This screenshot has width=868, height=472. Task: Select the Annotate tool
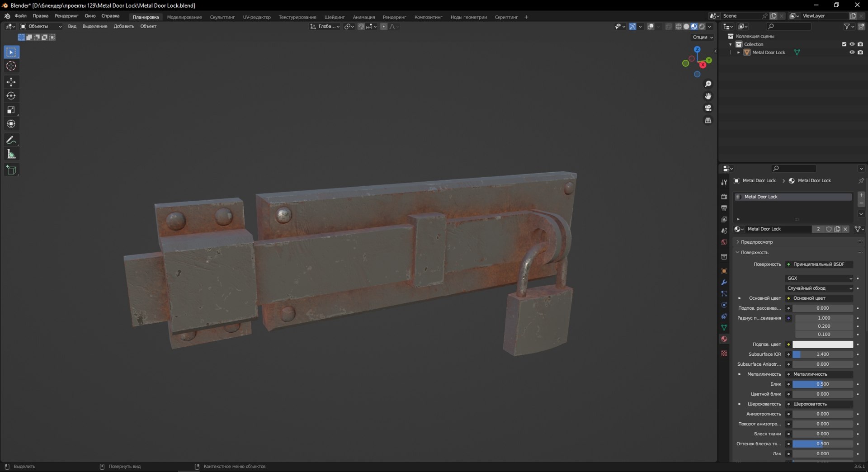tap(11, 140)
